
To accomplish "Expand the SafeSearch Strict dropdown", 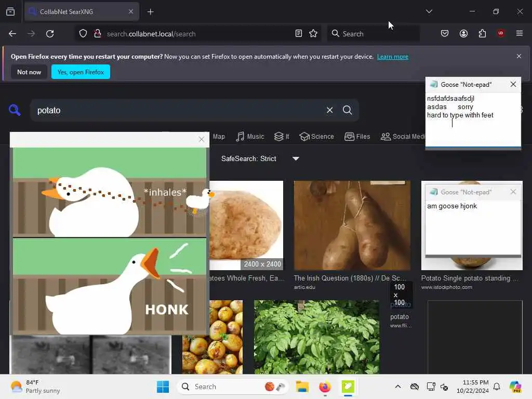I will click(x=296, y=158).
